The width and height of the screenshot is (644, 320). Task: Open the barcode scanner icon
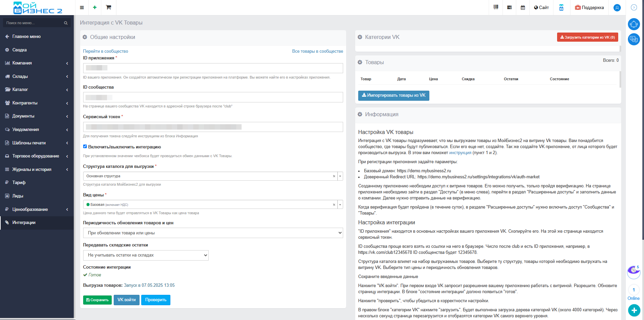(x=496, y=7)
